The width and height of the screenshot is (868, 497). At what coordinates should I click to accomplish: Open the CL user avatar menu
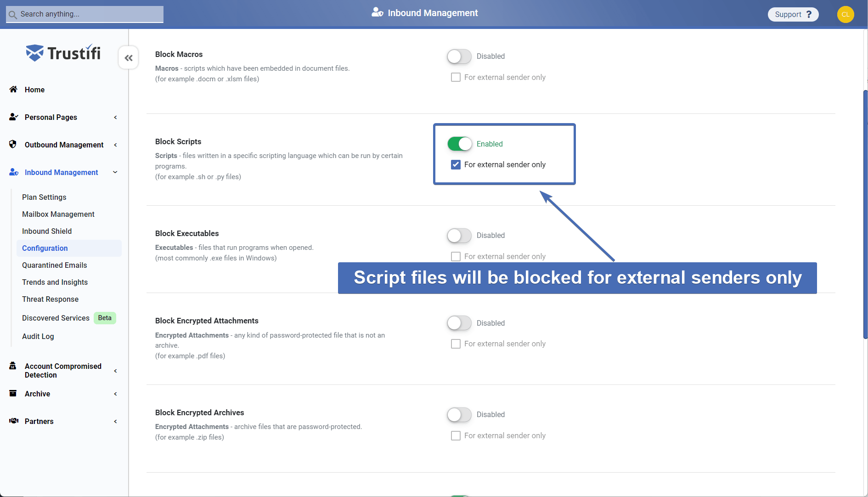pyautogui.click(x=845, y=14)
